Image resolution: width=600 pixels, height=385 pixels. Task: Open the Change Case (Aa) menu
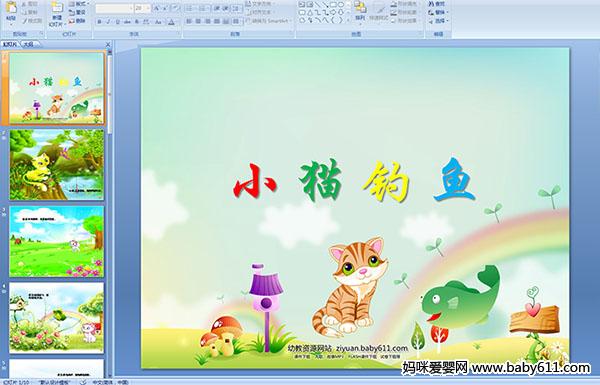click(x=158, y=22)
